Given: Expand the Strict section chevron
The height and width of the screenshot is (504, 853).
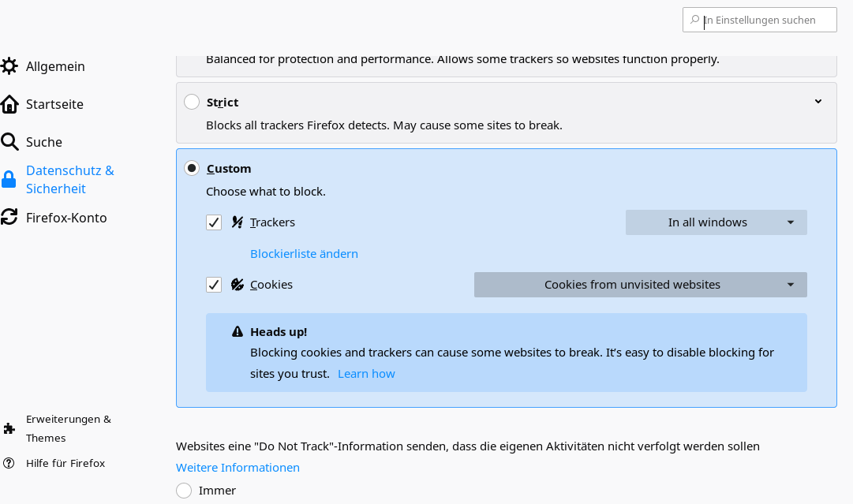Looking at the screenshot, I should click(x=818, y=102).
